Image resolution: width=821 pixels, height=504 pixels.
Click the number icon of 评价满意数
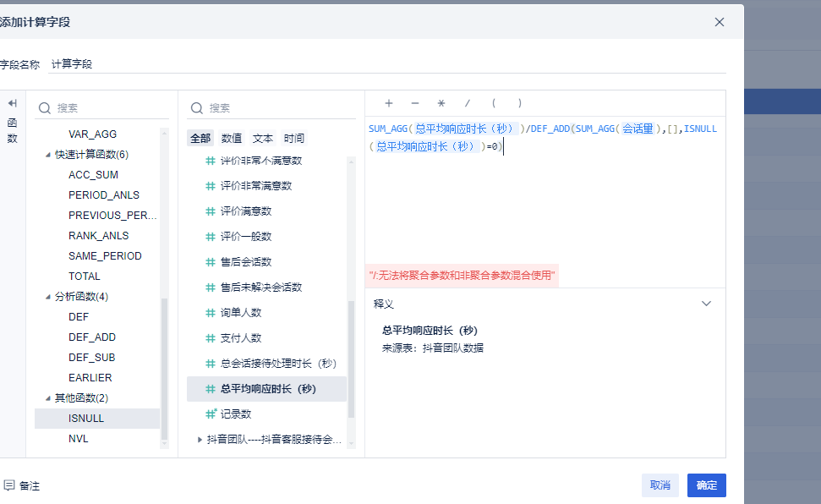point(211,211)
